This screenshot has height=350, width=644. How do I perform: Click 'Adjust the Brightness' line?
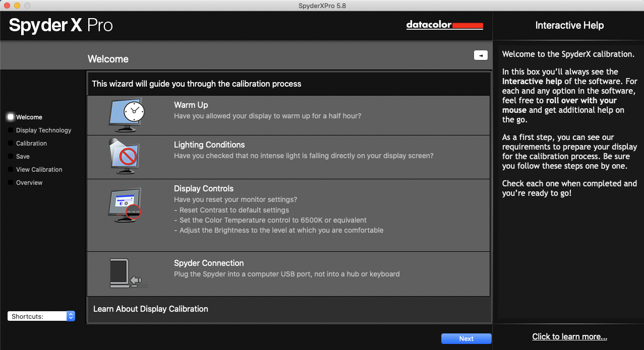point(279,230)
